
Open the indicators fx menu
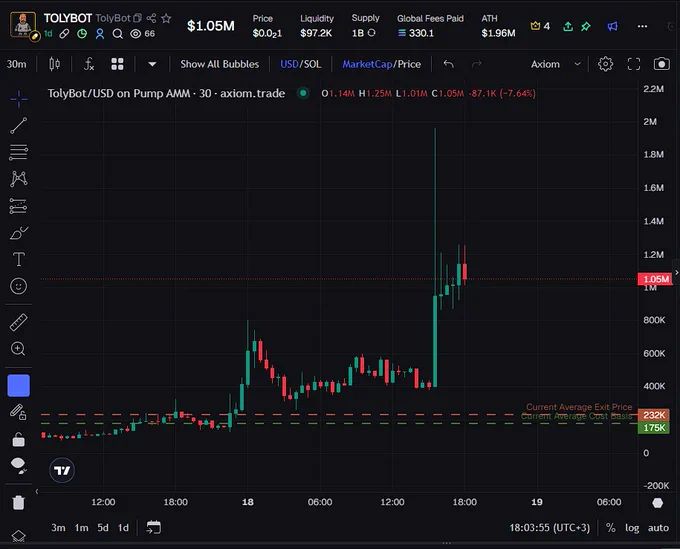coord(89,64)
